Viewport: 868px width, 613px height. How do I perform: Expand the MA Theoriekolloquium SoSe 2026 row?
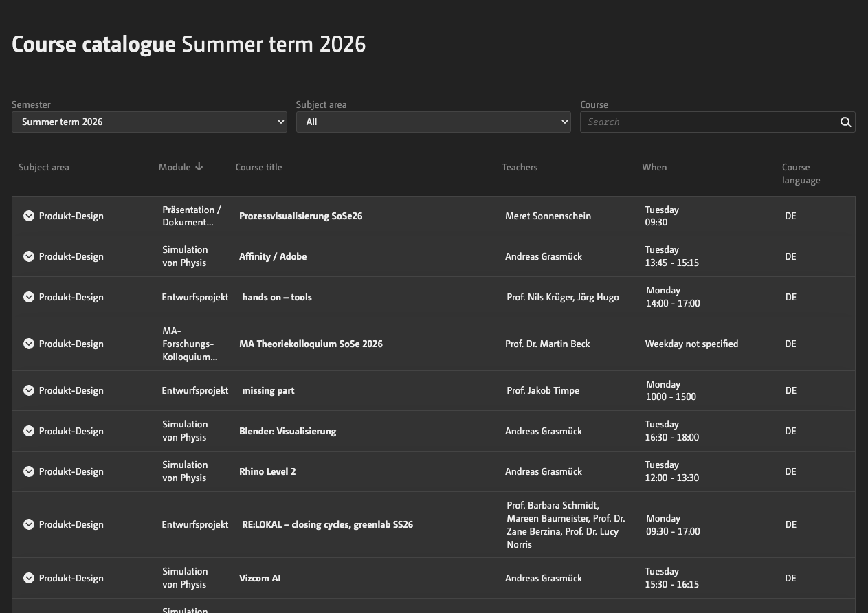pos(29,344)
